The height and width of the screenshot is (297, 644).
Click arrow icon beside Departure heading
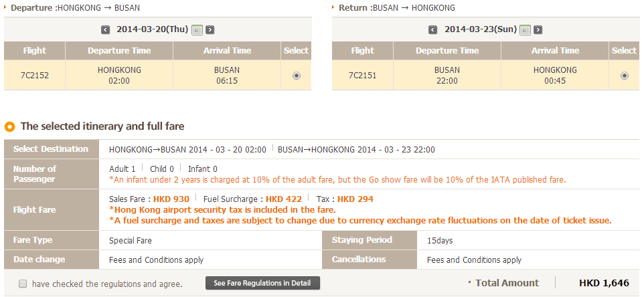6,7
